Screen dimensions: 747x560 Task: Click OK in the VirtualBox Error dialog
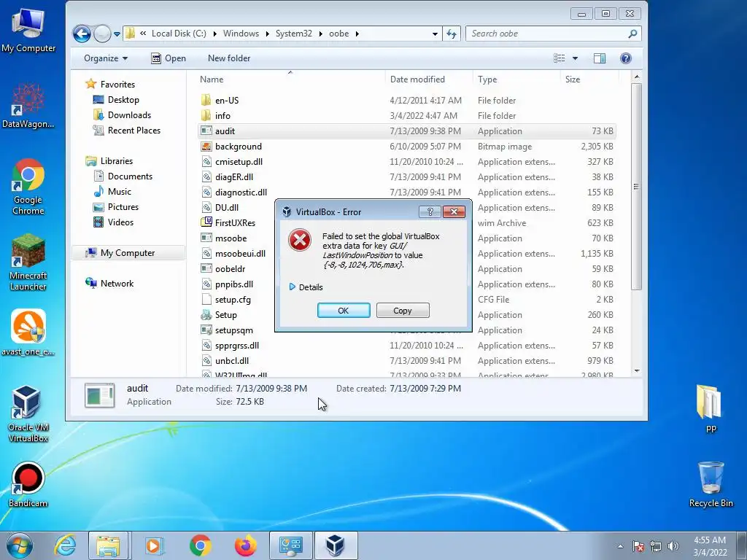point(344,311)
